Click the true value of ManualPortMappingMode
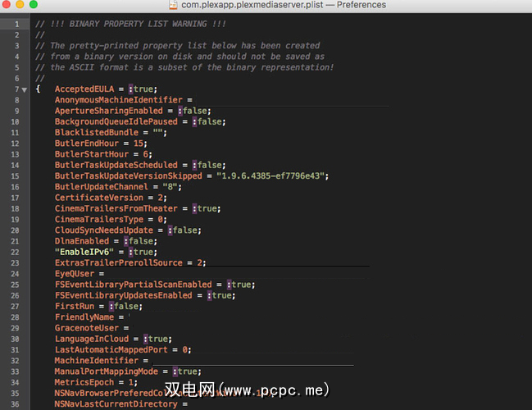Viewport: 532px width, 410px height. 187,371
